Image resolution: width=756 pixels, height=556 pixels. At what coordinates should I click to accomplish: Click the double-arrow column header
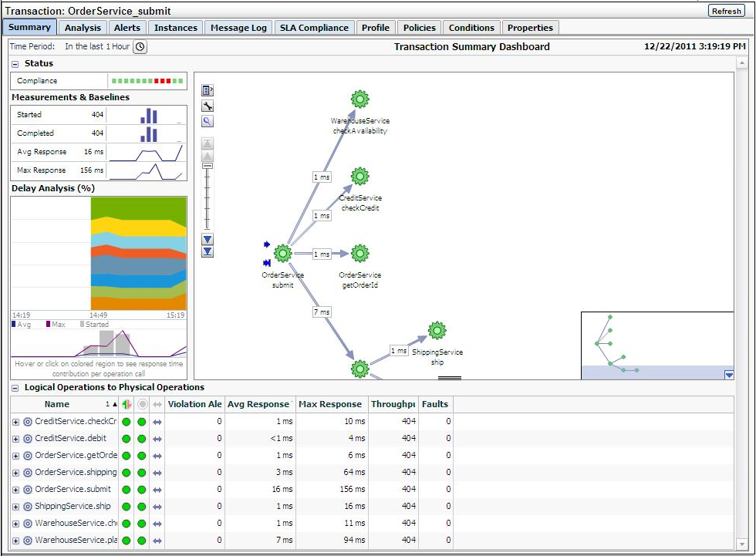(157, 404)
